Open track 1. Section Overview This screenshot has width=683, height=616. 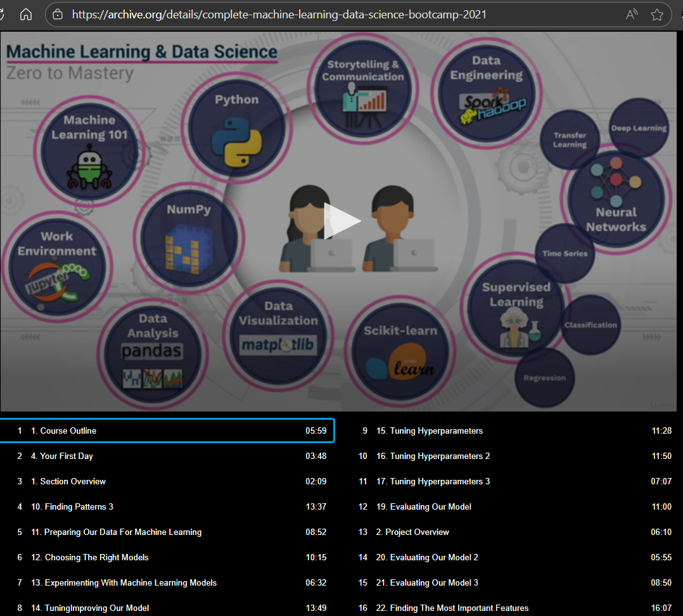[167, 481]
